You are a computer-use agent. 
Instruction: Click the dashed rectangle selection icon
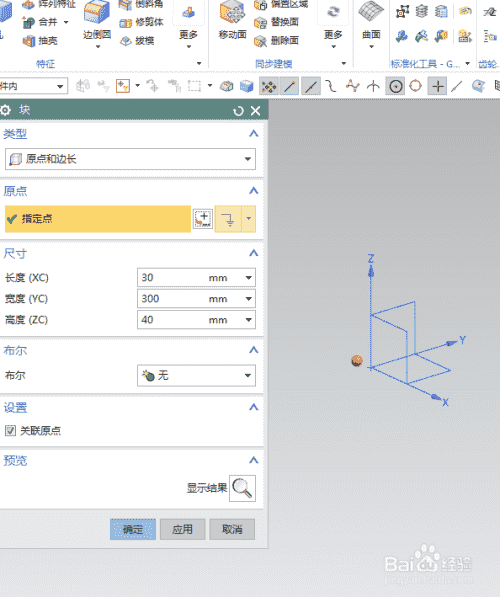[x=195, y=86]
